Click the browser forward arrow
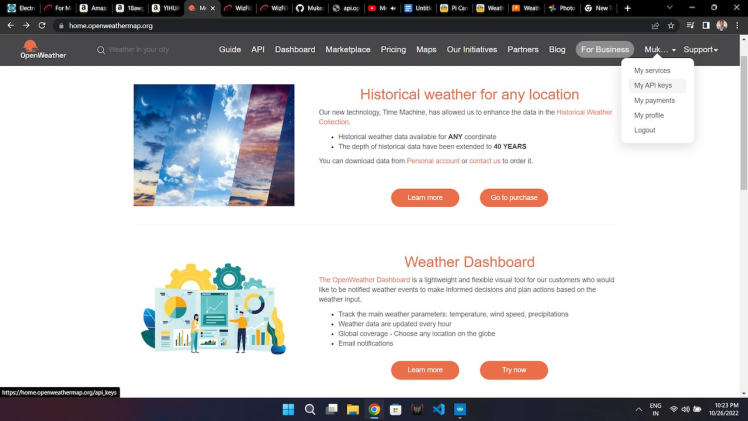 point(26,25)
